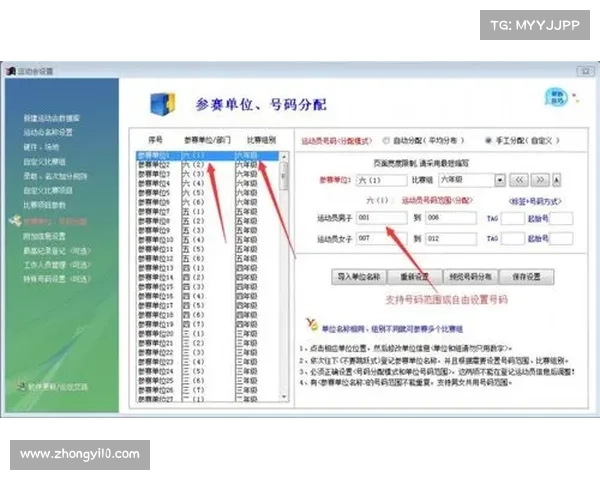
Task: Open 新建运动会数据库 in sidebar
Action: [x=52, y=118]
